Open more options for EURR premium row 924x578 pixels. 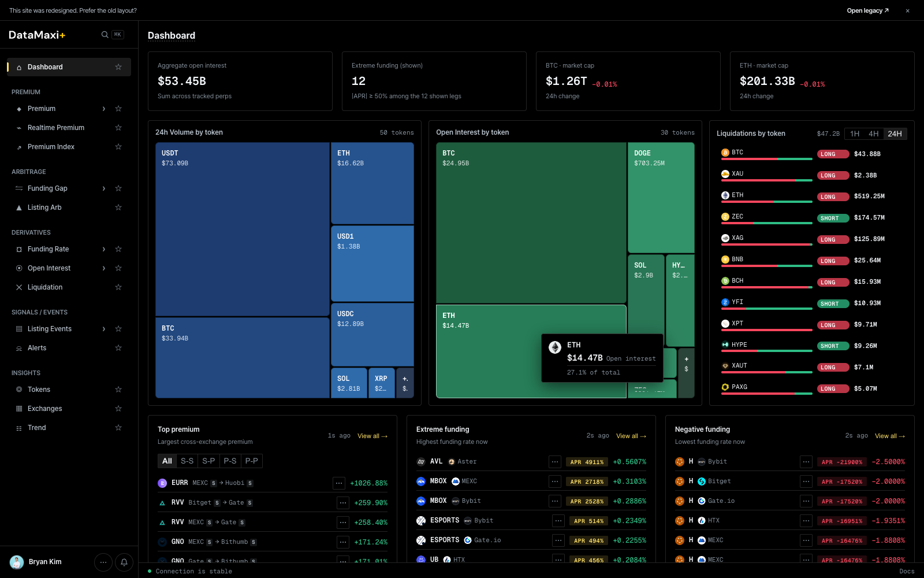click(x=339, y=483)
